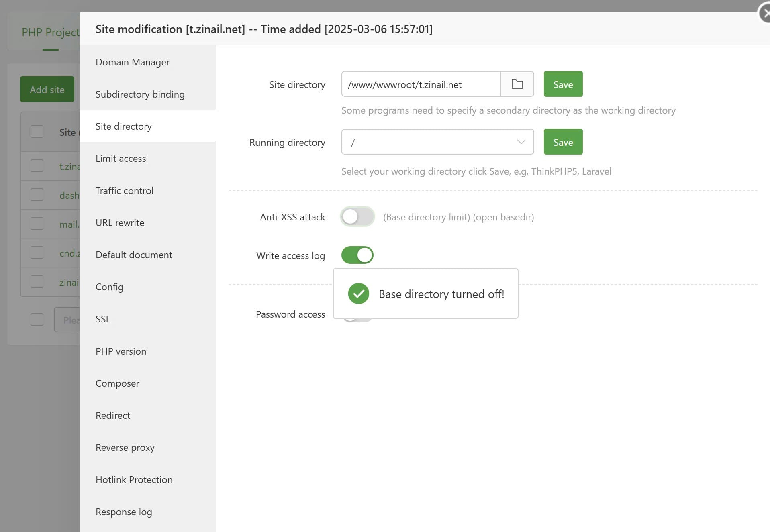Check the box beside the dash site row

pos(37,195)
